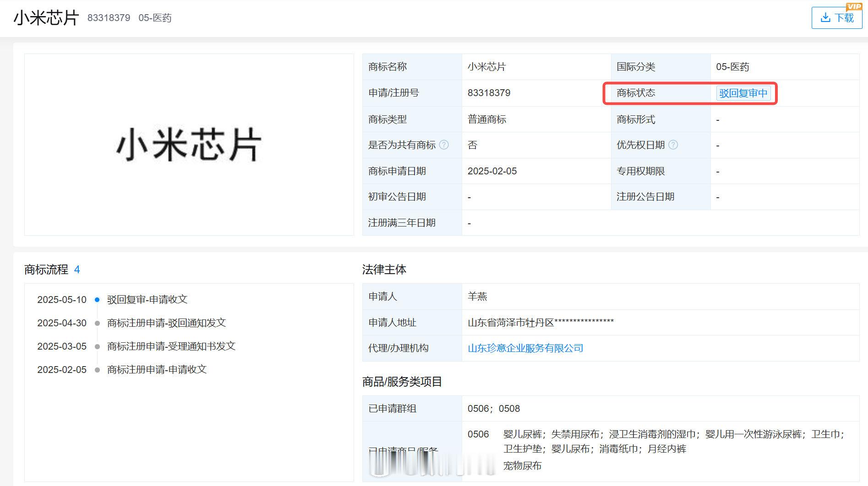868x486 pixels.
Task: Click the 优先权日期 label text
Action: click(x=641, y=145)
